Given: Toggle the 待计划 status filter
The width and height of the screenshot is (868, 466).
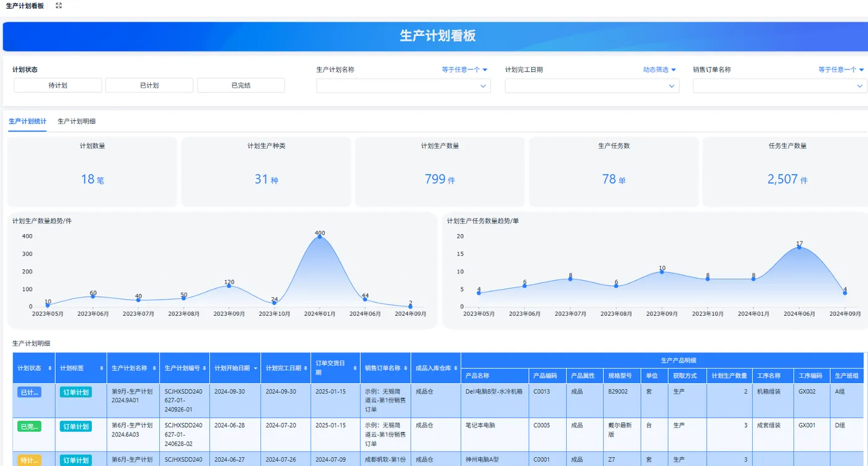Looking at the screenshot, I should (58, 86).
